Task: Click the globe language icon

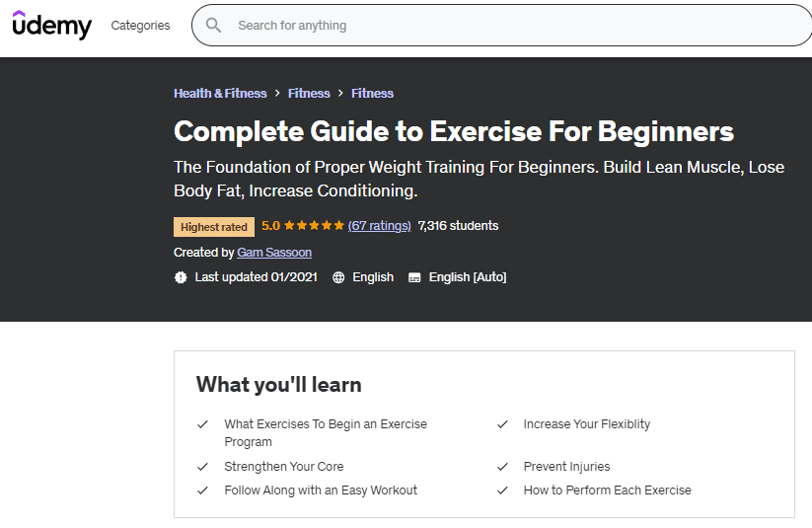Action: point(338,277)
